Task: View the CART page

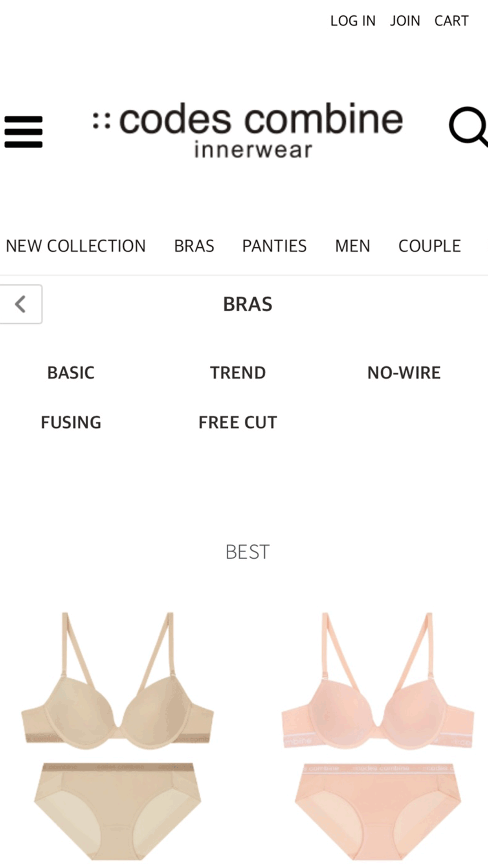Action: 451,21
